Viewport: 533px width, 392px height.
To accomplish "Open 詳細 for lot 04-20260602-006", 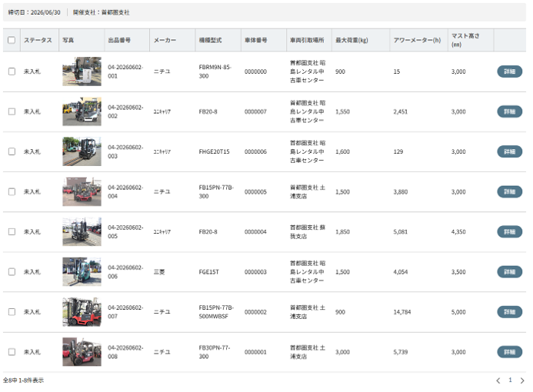I will (509, 272).
